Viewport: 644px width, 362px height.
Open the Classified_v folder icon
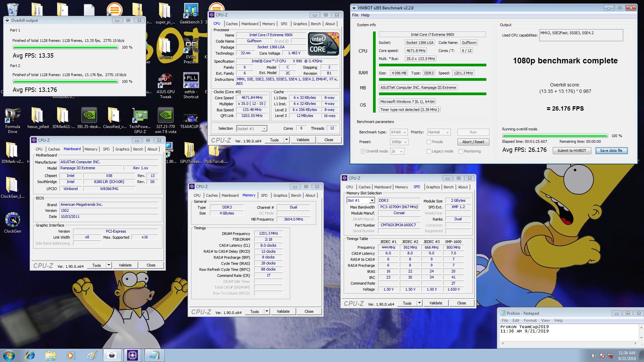pos(114,118)
